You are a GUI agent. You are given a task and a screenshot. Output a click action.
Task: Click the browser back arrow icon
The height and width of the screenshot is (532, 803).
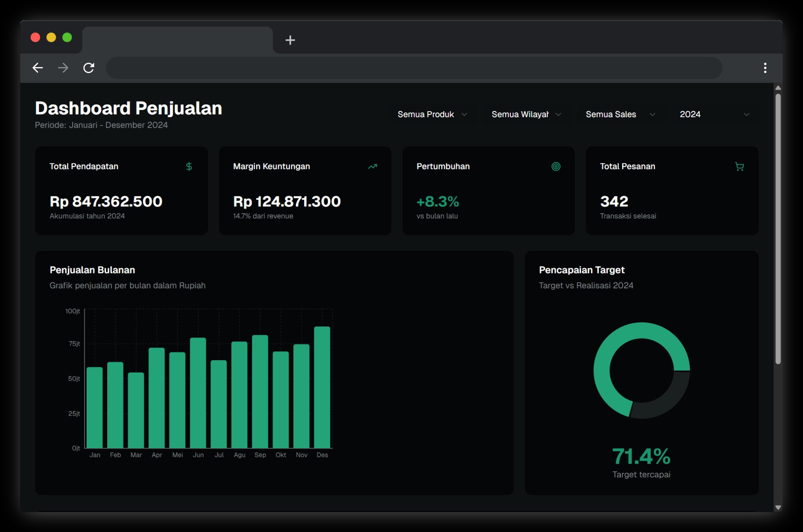pos(38,68)
